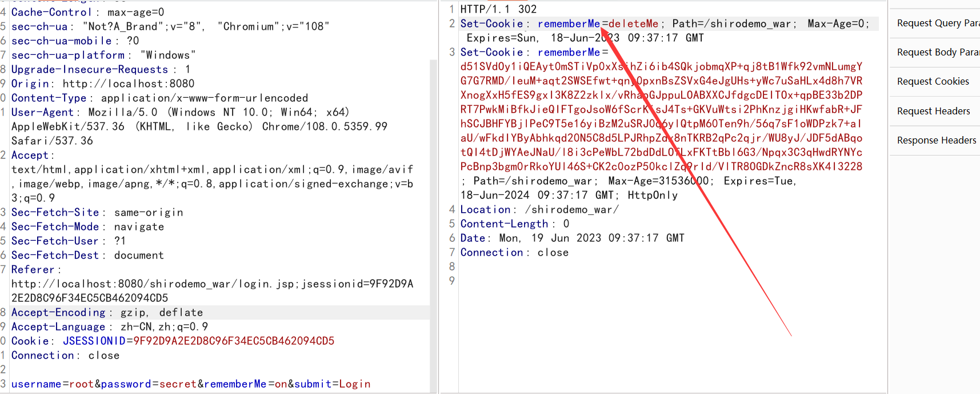The width and height of the screenshot is (980, 394).
Task: Click the Origin header name
Action: [x=30, y=84]
